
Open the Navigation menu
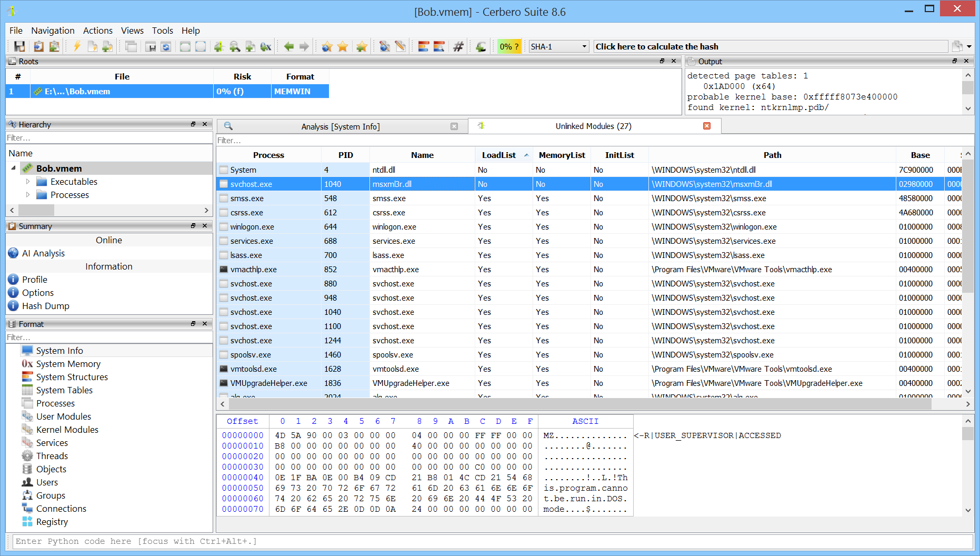53,31
